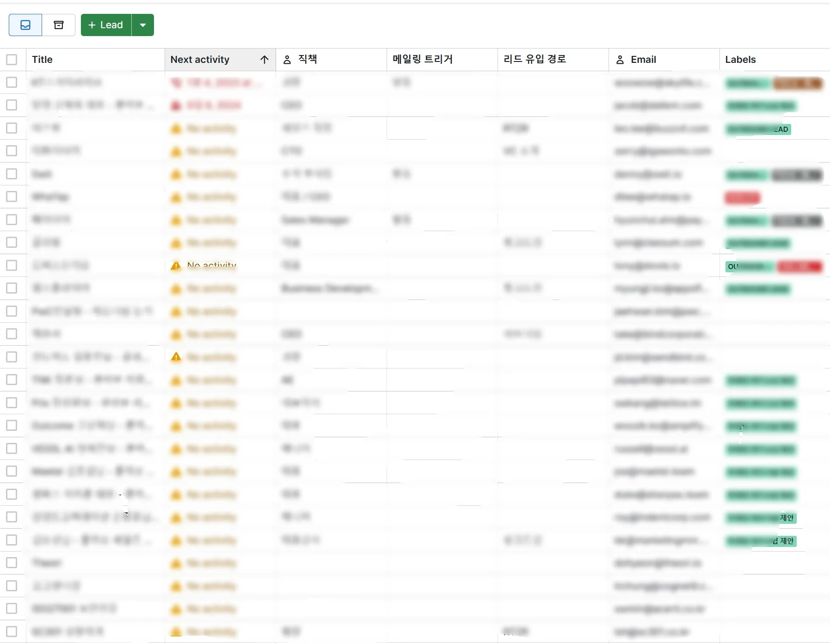The height and width of the screenshot is (644, 830).
Task: Expand the dropdown arrow next to Lead button
Action: point(143,25)
